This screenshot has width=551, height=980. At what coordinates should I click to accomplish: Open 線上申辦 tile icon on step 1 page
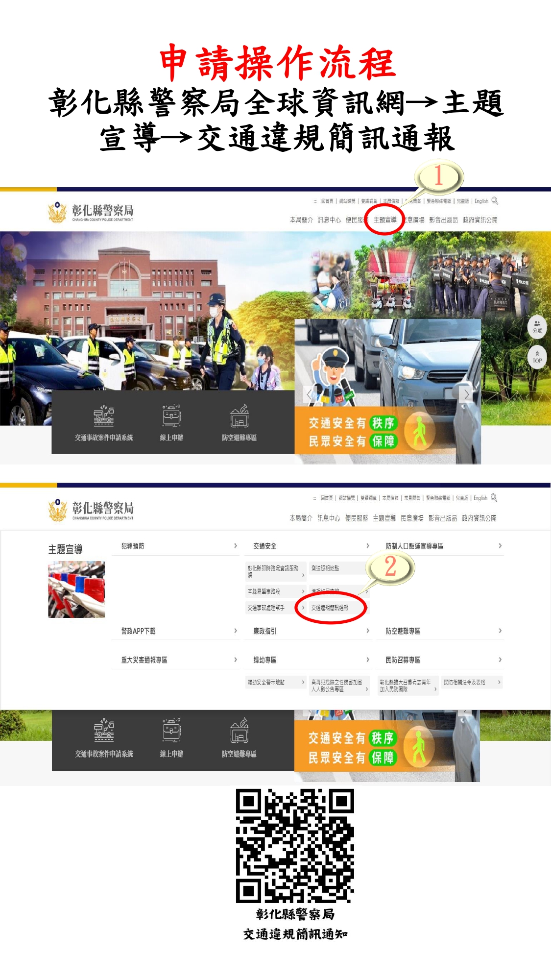(171, 416)
